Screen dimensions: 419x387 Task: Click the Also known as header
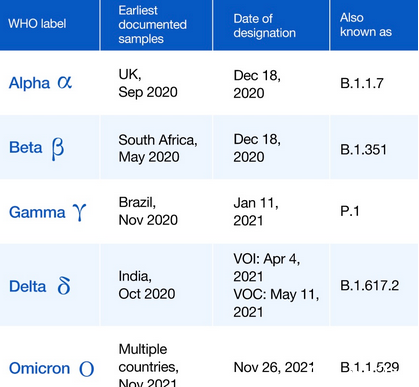click(374, 25)
